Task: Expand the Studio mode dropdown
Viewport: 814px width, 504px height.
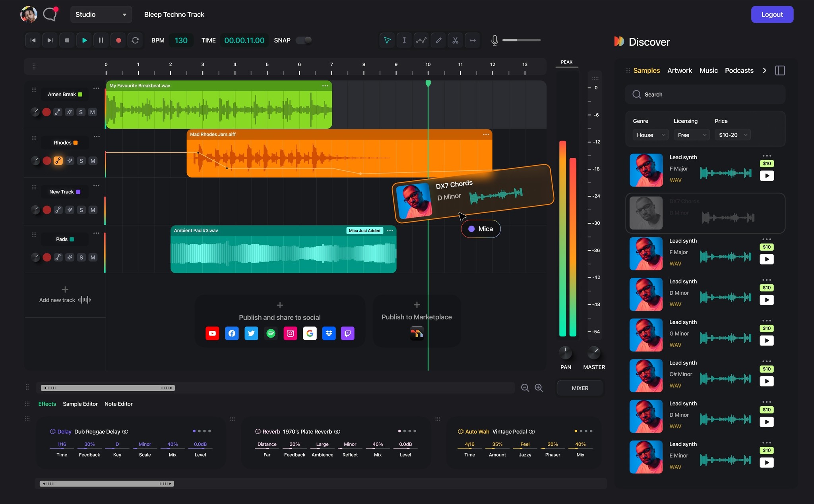Action: (x=101, y=14)
